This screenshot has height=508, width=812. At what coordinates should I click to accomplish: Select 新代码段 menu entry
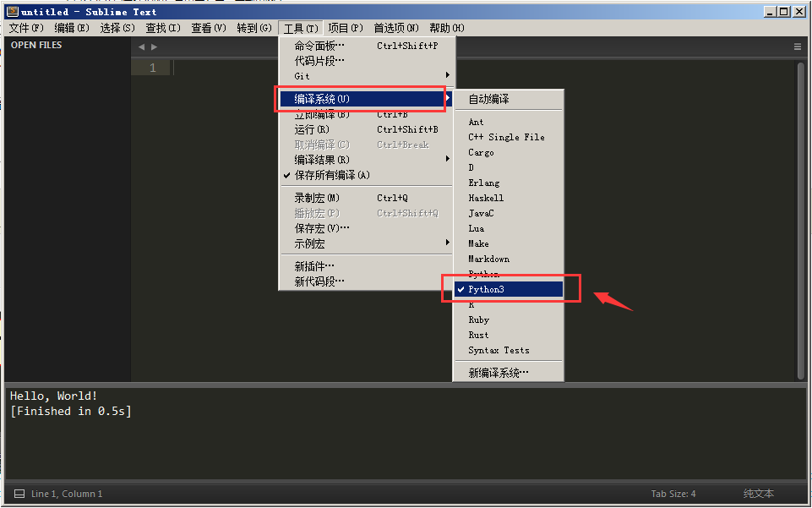coord(366,281)
